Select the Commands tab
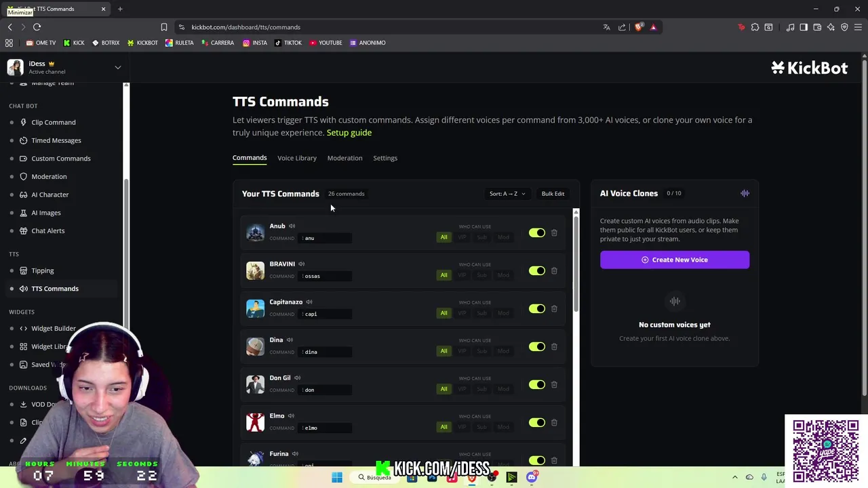The height and width of the screenshot is (488, 868). pos(250,158)
